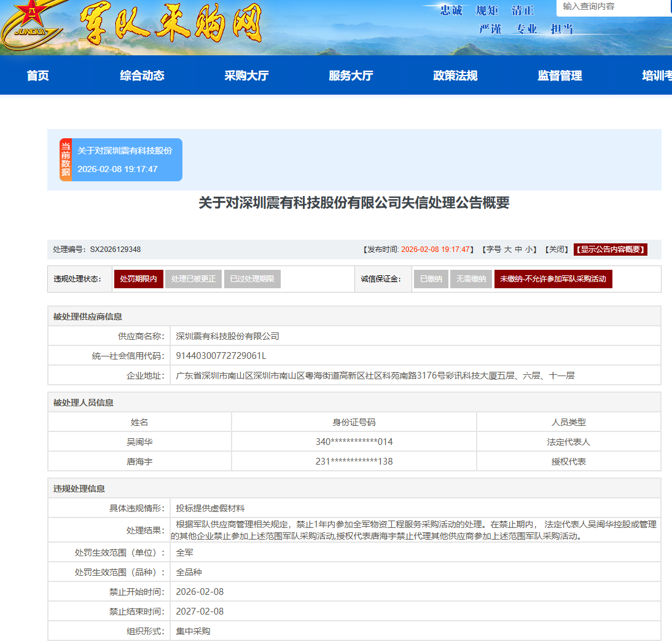Click the name 吴闽华 in table
Image resolution: width=672 pixels, height=641 pixels.
tap(139, 442)
